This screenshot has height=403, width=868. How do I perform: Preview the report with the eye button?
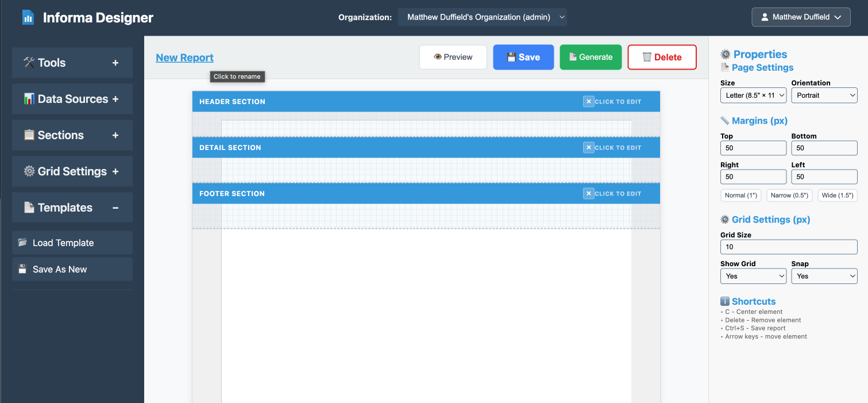point(453,57)
